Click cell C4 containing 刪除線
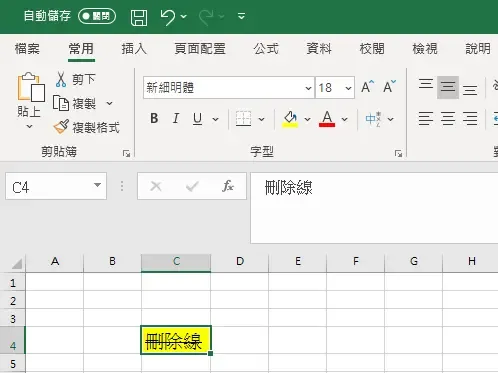Screen dimensions: 498x373 coord(176,340)
